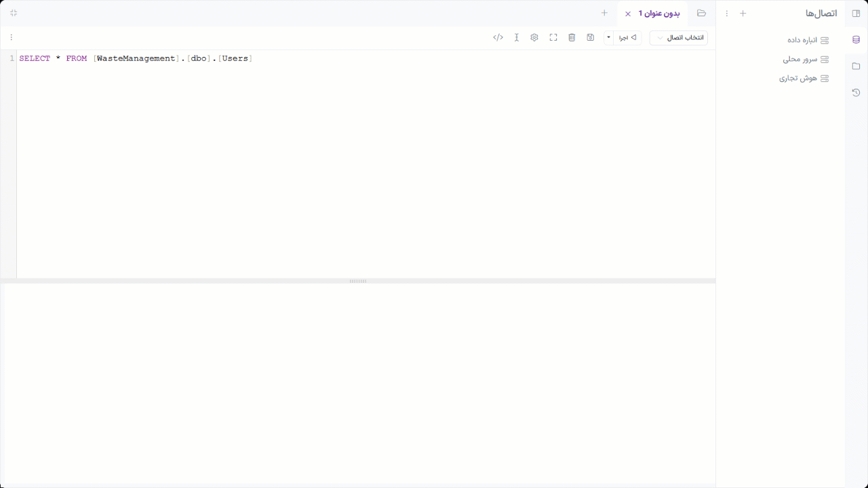Click the collapse icon at top-left corner
This screenshot has width=868, height=488.
pyautogui.click(x=14, y=13)
